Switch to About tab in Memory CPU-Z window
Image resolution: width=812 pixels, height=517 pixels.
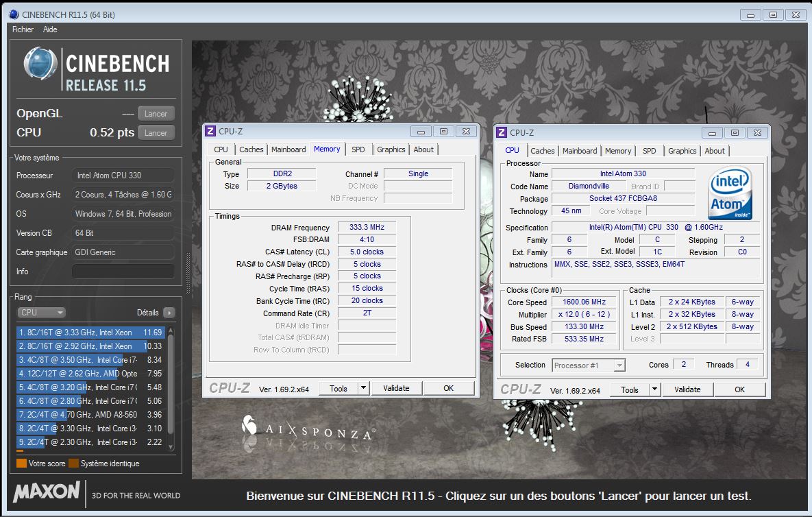pyautogui.click(x=423, y=149)
